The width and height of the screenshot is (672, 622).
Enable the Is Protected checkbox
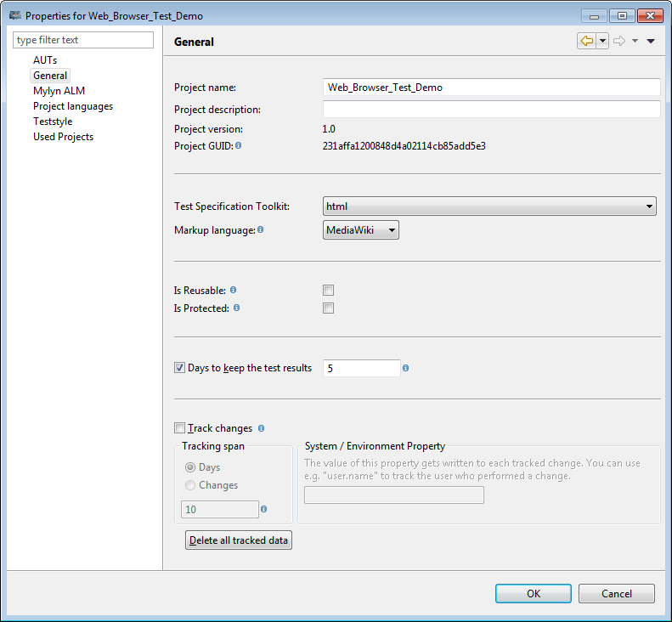pos(328,308)
